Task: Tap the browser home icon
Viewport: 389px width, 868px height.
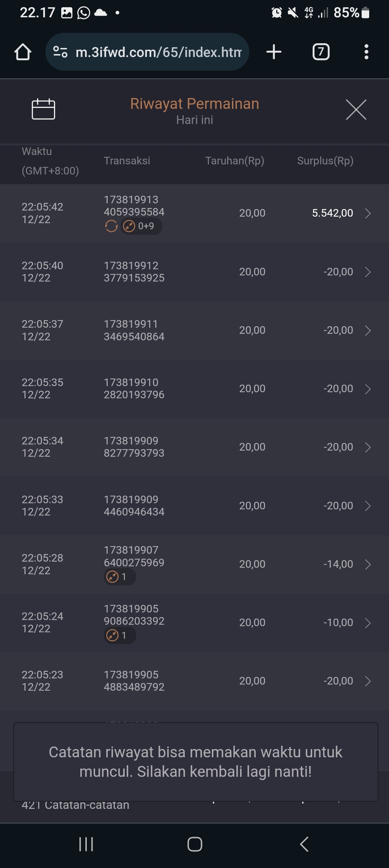Action: point(23,52)
